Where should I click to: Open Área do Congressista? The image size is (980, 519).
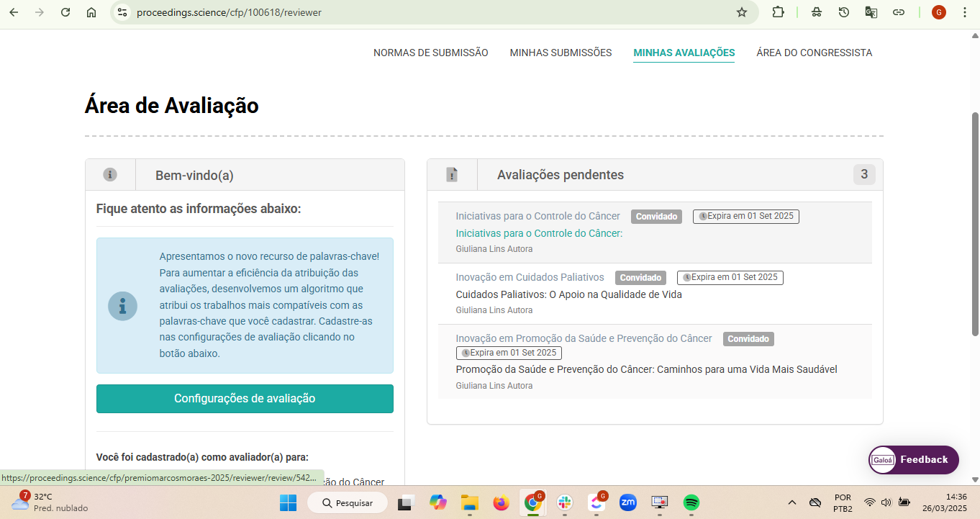click(814, 53)
